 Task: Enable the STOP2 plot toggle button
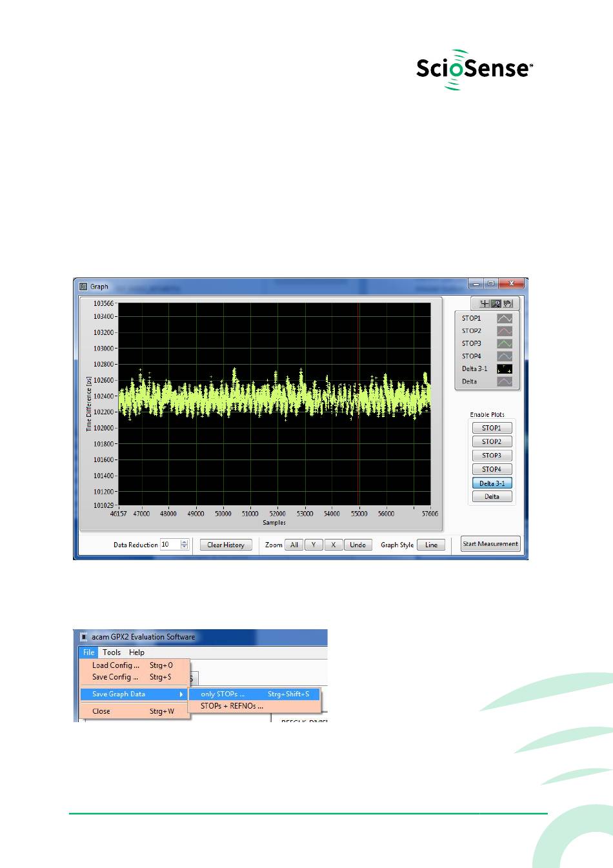coord(492,441)
